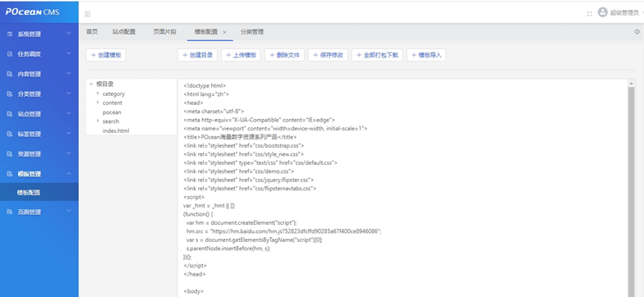Expand 任务调度 chevron in sidebar
Image resolution: width=644 pixels, height=297 pixels.
[69, 53]
